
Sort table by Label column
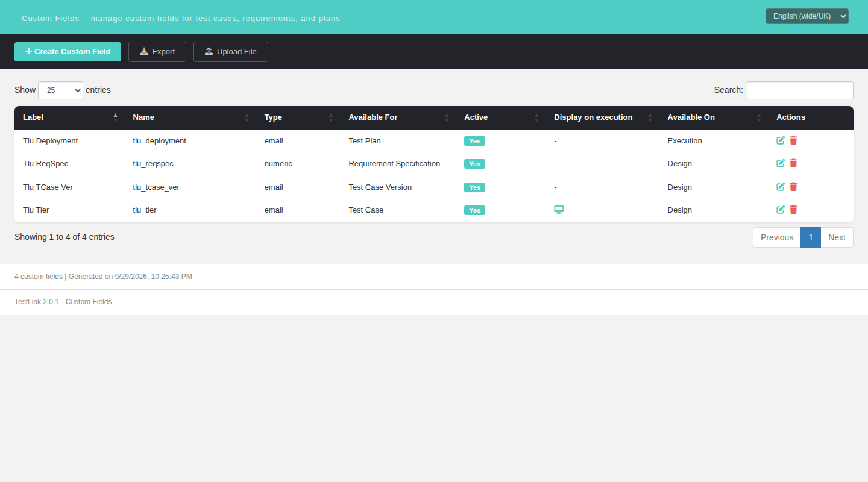69,117
